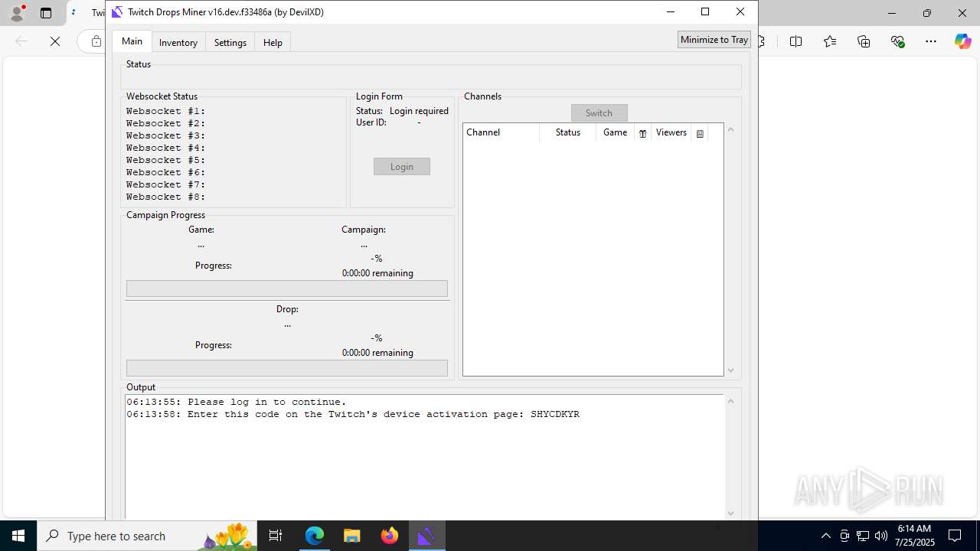The image size is (980, 551).
Task: Click the 'Websocket #1:' row
Action: pyautogui.click(x=166, y=111)
